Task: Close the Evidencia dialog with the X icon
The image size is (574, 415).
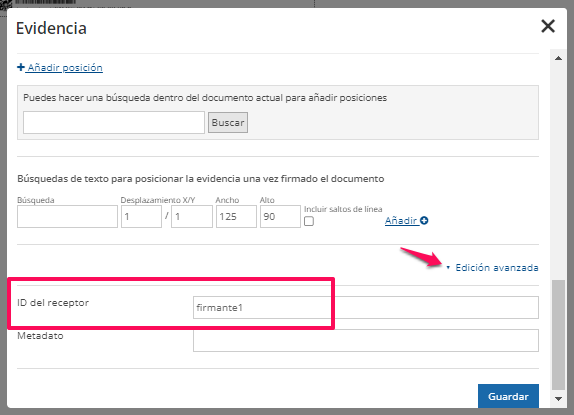Action: (x=548, y=26)
